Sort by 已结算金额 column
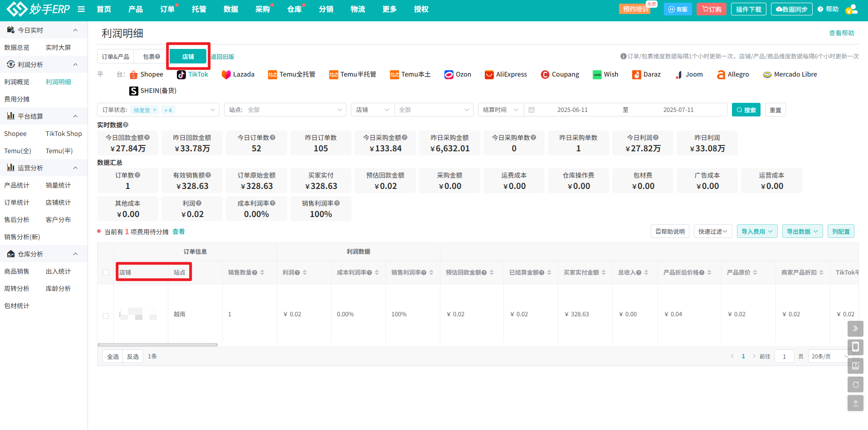The image size is (868, 430). pyautogui.click(x=549, y=273)
